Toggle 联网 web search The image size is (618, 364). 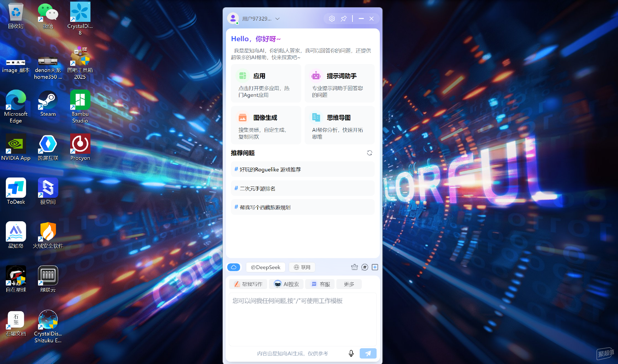point(302,267)
